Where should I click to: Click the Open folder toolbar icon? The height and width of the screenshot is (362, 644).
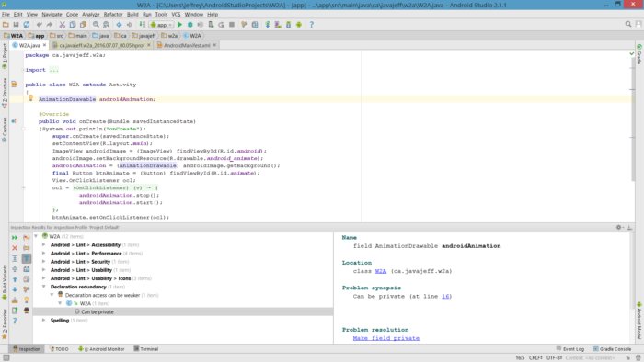click(6, 25)
